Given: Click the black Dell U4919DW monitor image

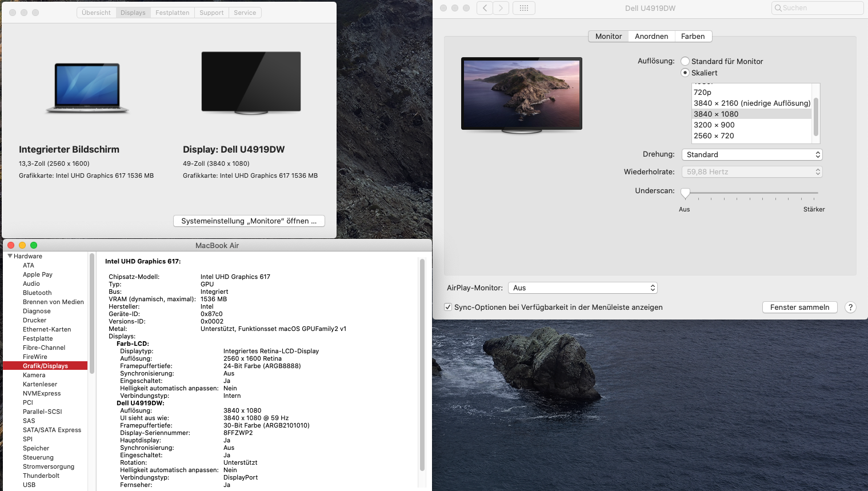Looking at the screenshot, I should pos(251,83).
